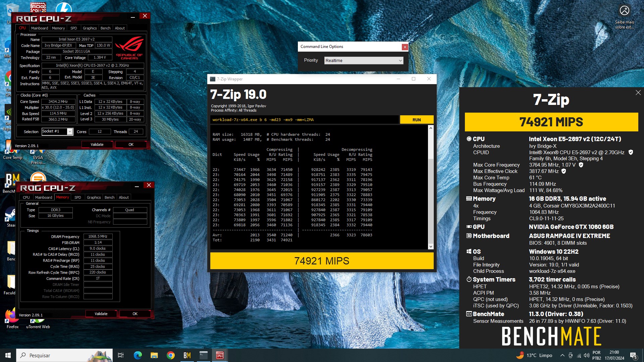The width and height of the screenshot is (644, 362).
Task: Open SPD tab in upper CPU-Z window
Action: coord(74,28)
